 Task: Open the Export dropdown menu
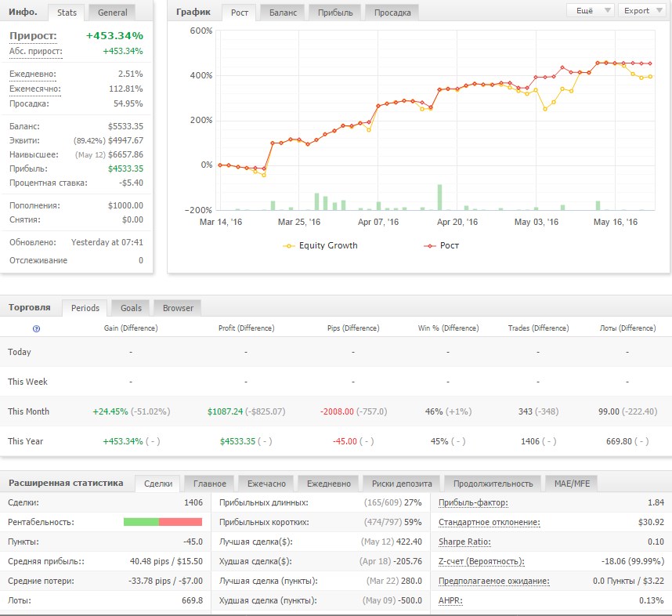[x=641, y=11]
